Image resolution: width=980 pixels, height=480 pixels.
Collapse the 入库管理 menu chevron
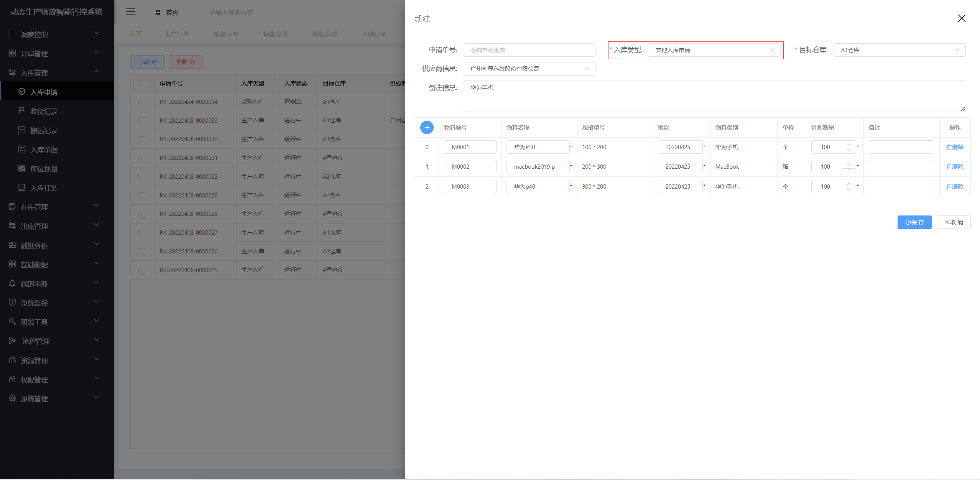pos(97,72)
